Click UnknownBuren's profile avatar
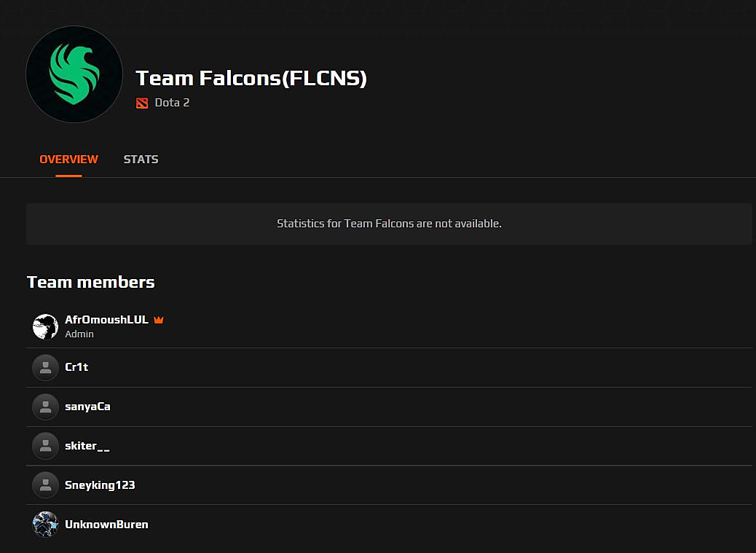The width and height of the screenshot is (756, 553). (x=45, y=525)
